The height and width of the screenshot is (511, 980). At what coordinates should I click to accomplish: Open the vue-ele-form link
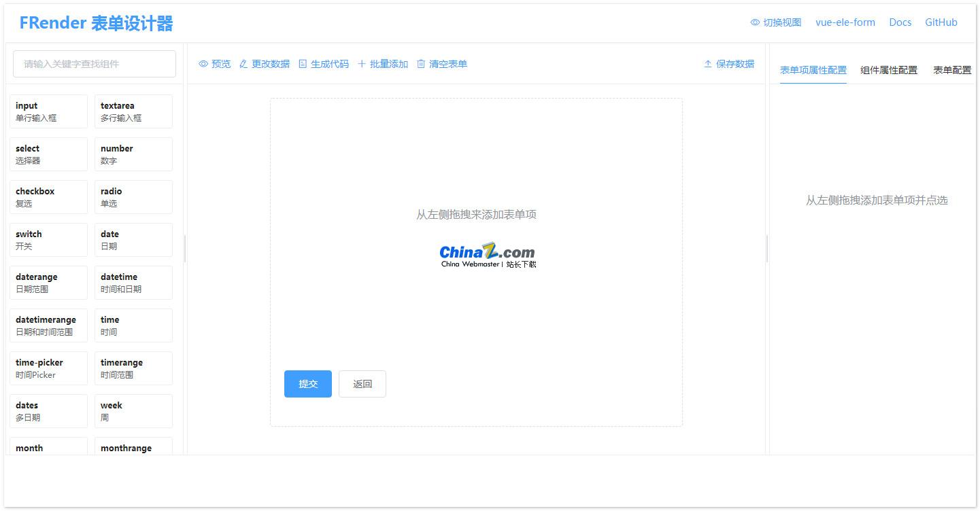(845, 22)
